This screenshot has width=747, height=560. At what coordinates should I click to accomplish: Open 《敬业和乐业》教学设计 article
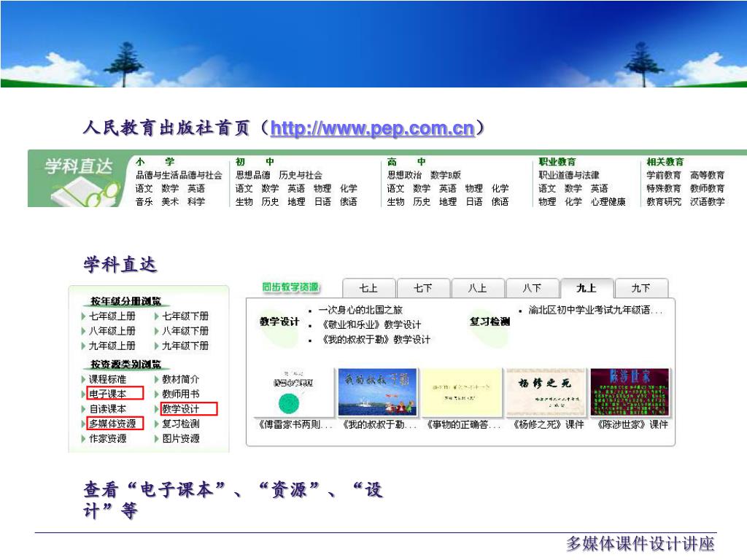[x=370, y=324]
